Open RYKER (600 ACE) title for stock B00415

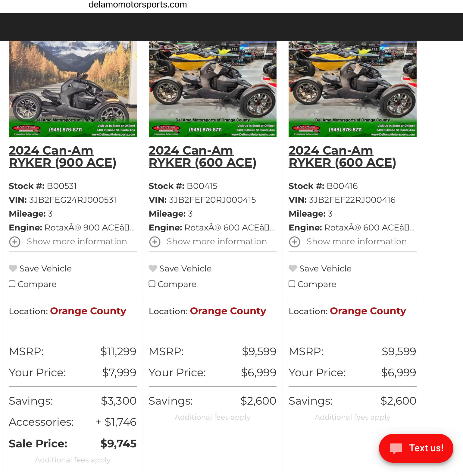[x=202, y=156]
